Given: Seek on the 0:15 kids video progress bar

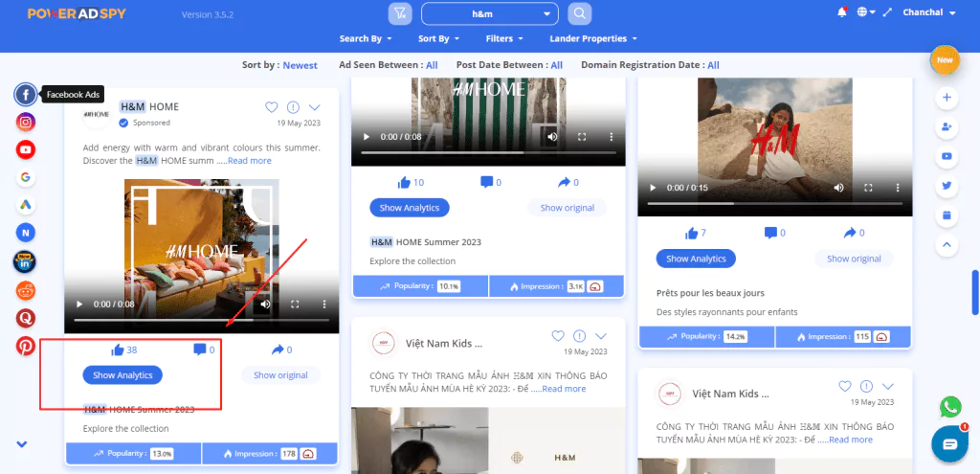Looking at the screenshot, I should [x=775, y=203].
